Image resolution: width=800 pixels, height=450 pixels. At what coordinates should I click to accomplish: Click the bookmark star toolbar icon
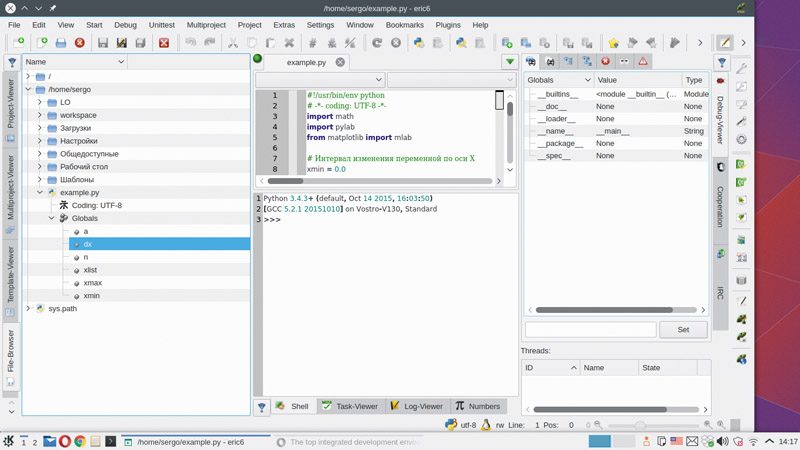coord(613,43)
